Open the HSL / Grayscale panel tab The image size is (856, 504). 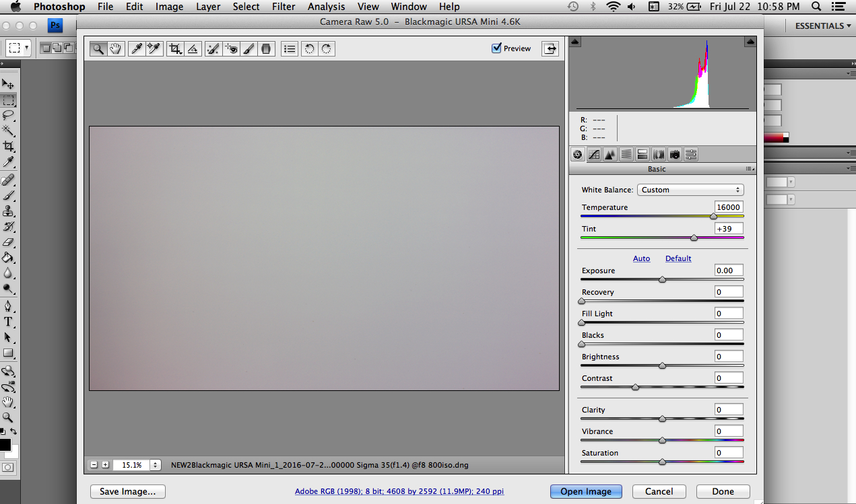click(x=626, y=154)
